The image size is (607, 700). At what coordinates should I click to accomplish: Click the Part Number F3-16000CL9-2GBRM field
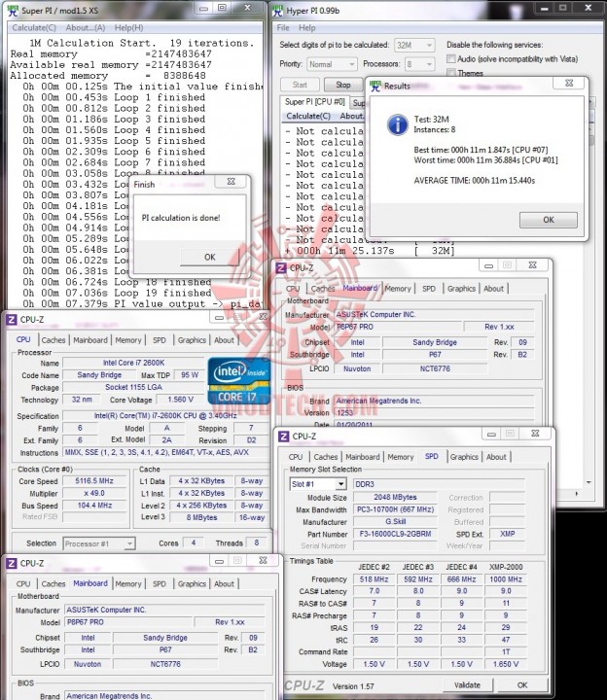pos(395,534)
